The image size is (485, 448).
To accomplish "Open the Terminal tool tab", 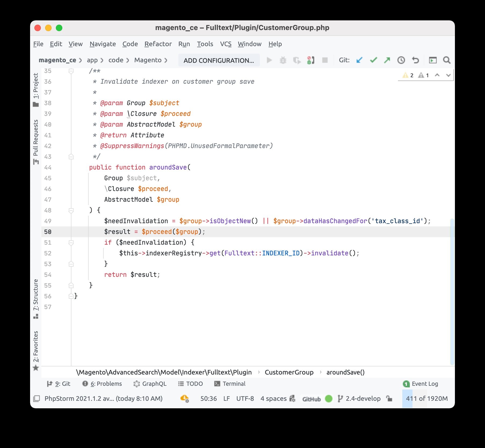I will point(230,384).
